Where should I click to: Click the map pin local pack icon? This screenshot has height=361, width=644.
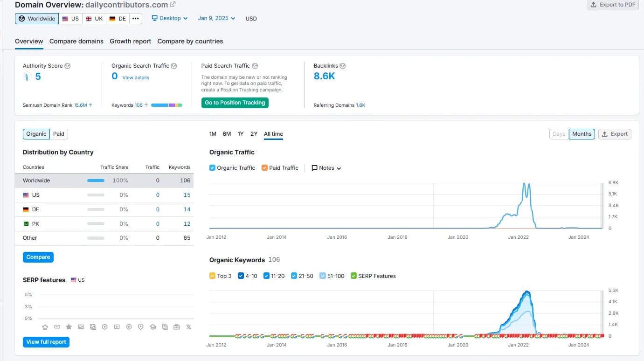141,327
